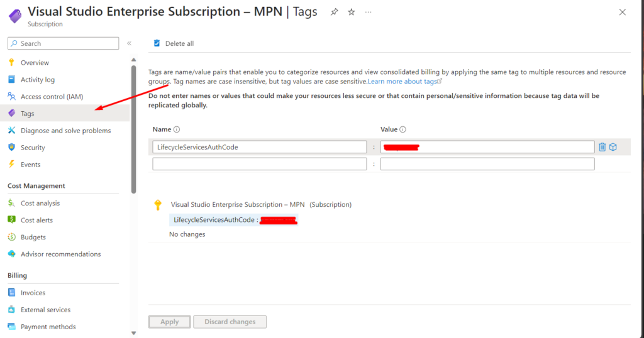Delete the LifecycleServicesAuthCode tag with trash icon
The width and height of the screenshot is (644, 338).
click(x=602, y=147)
